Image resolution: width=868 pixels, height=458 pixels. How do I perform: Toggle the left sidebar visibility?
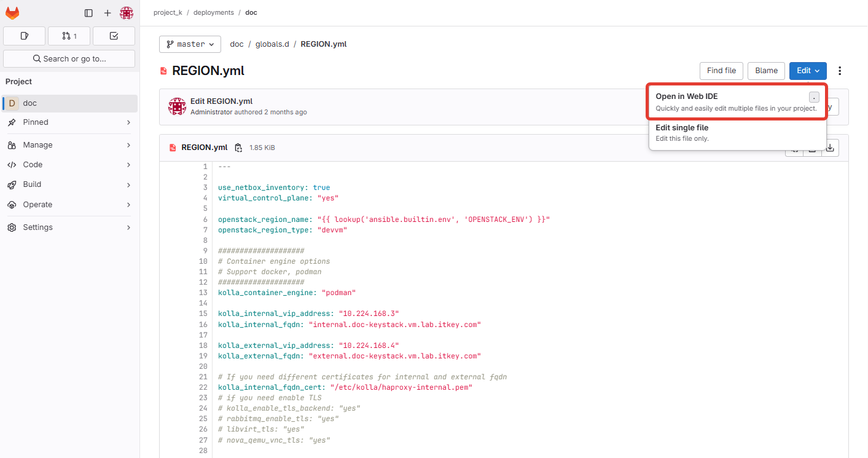tap(88, 12)
